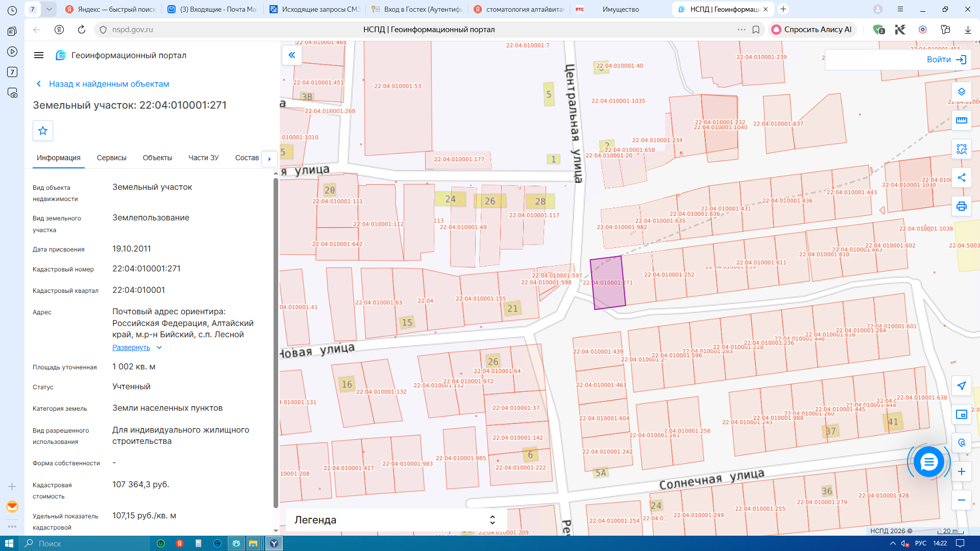The height and width of the screenshot is (551, 980).
Task: Open the Части ЗУ tab
Action: coord(204,158)
